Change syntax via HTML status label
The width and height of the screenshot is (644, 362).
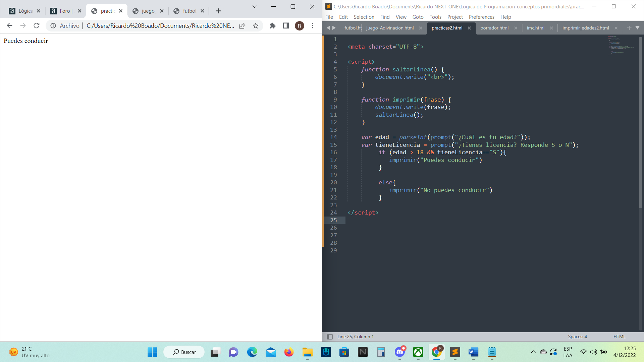tap(619, 337)
